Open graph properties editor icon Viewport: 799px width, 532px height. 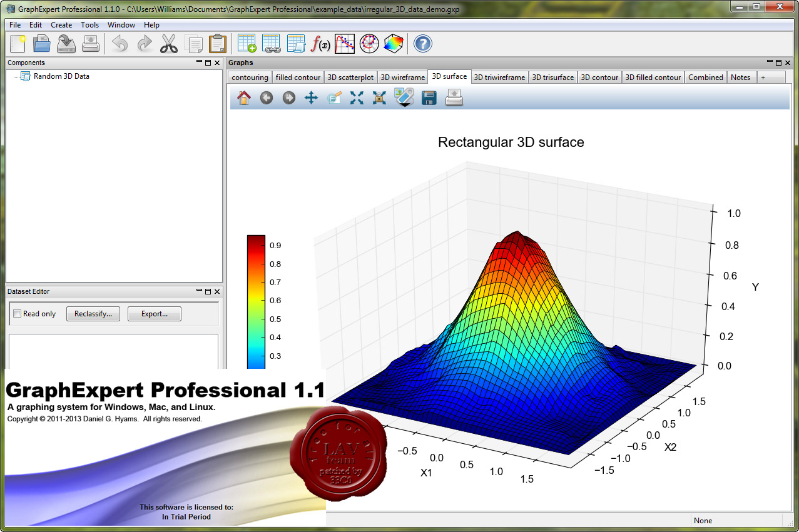click(x=334, y=98)
